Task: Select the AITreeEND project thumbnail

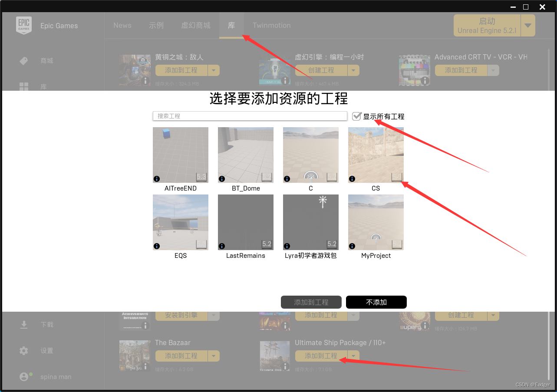Action: tap(181, 155)
